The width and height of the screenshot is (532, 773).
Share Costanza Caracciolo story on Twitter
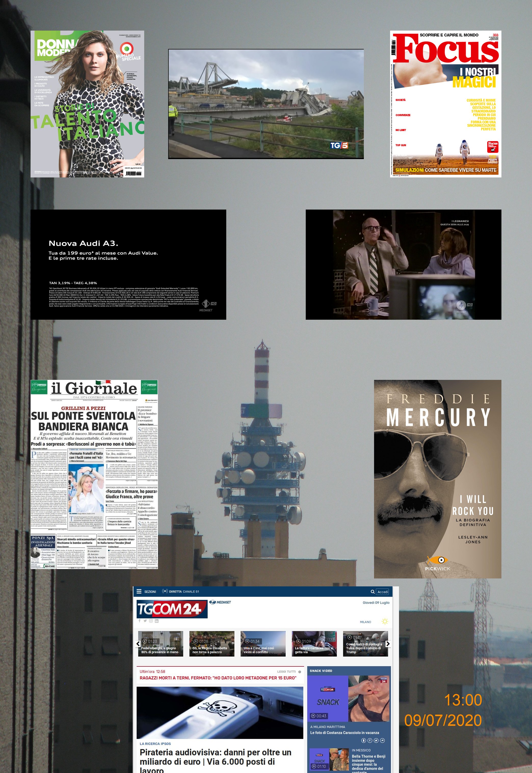pos(376,740)
